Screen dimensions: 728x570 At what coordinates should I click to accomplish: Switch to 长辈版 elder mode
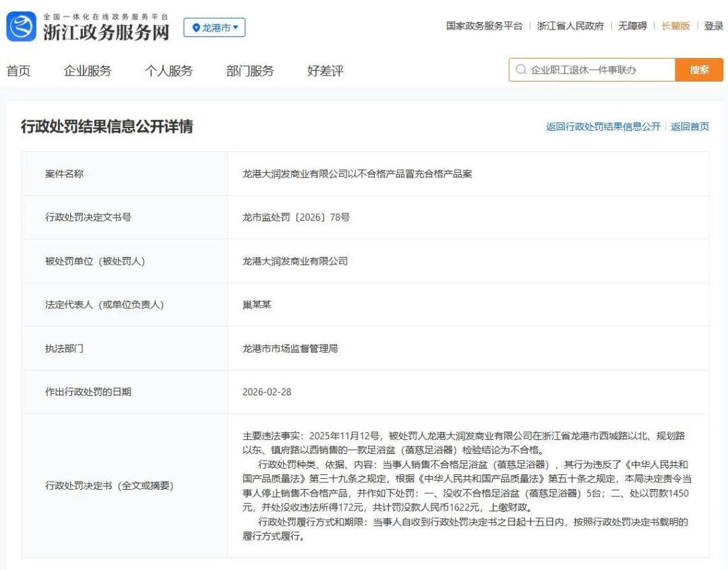coord(675,26)
